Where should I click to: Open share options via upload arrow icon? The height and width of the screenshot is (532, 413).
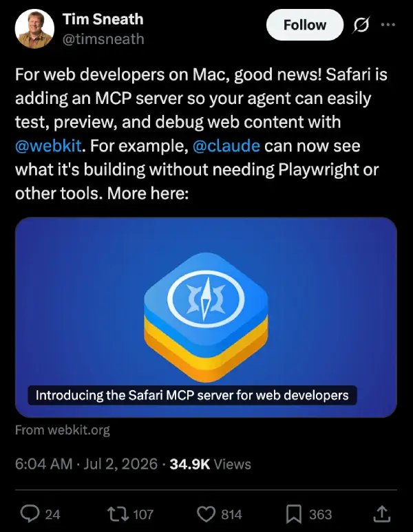382,513
